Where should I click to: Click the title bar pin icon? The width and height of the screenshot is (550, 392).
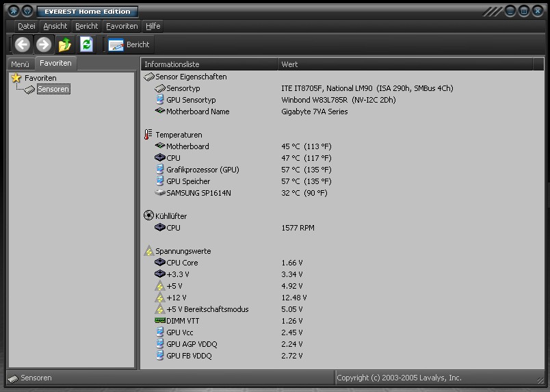13,11
